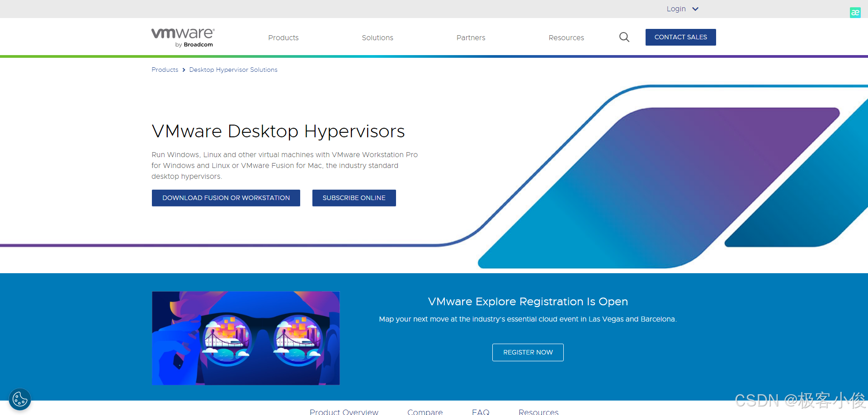Image resolution: width=868 pixels, height=415 pixels.
Task: Open the search magnifier icon
Action: pyautogui.click(x=624, y=37)
